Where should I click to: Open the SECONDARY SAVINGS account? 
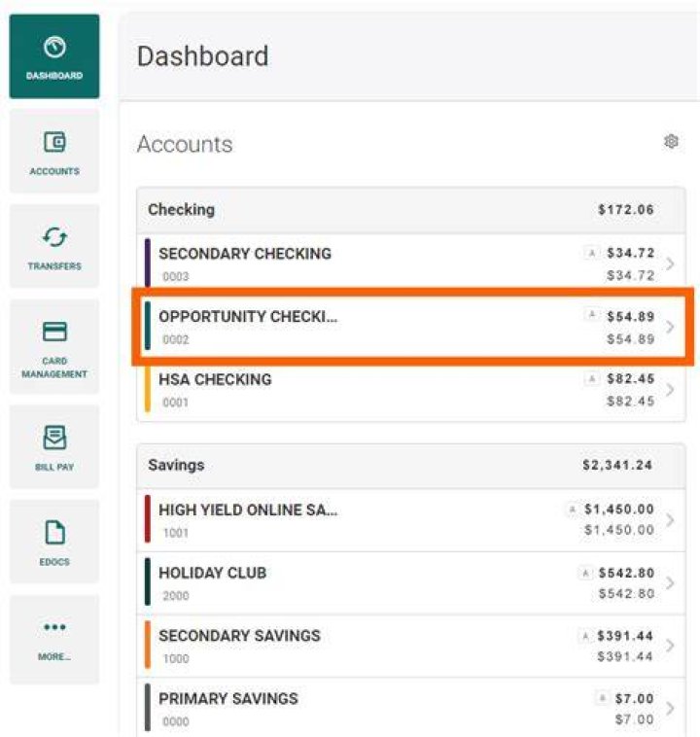click(411, 646)
